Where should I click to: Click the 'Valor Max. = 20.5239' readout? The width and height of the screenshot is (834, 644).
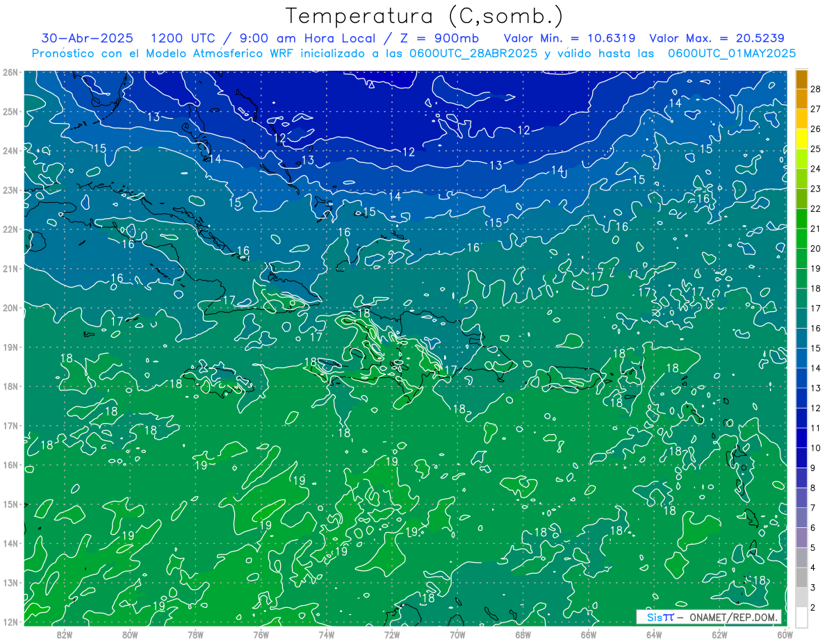[x=716, y=38]
